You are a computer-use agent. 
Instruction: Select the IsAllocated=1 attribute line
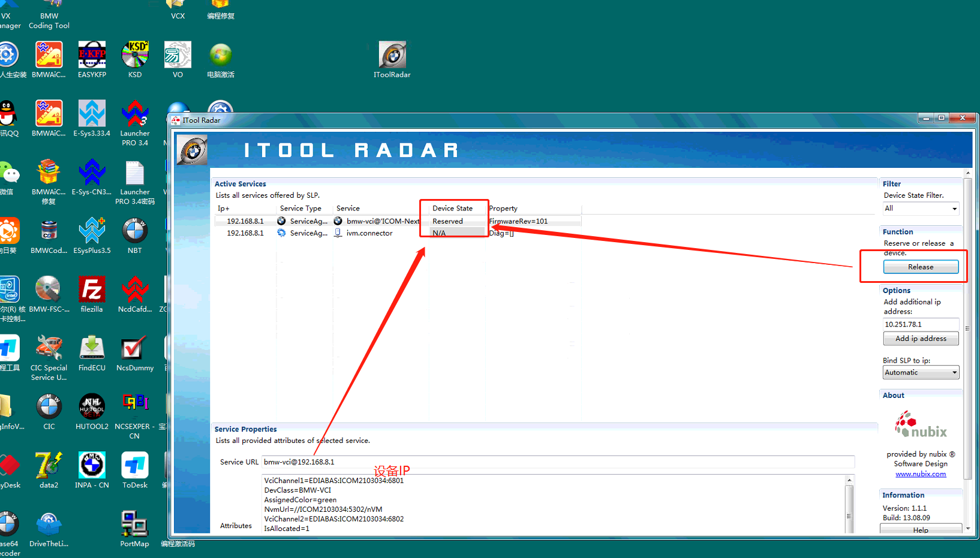[x=287, y=529]
